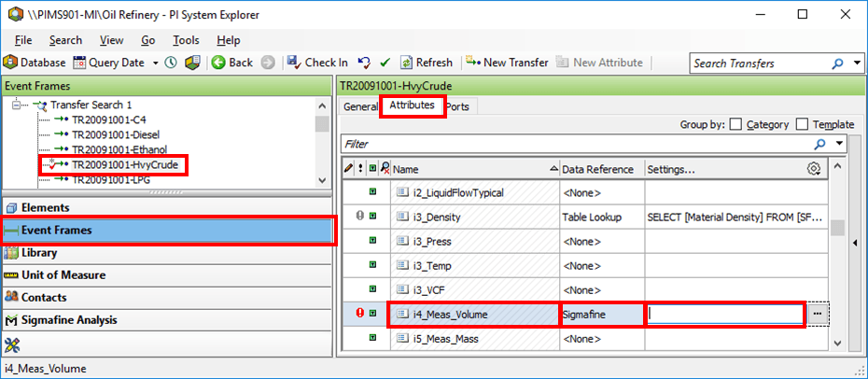
Task: Toggle Group by Template checkbox
Action: 802,124
